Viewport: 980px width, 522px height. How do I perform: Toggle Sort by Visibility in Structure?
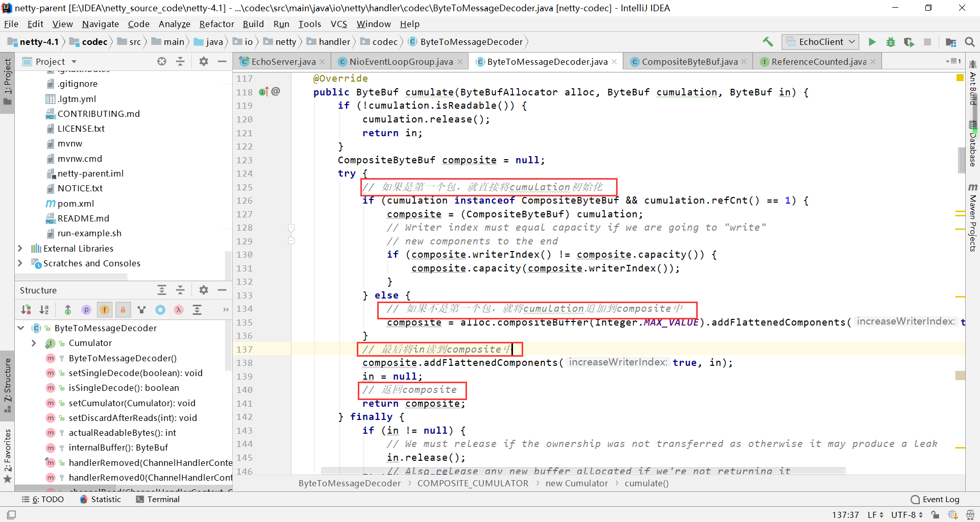pos(26,310)
